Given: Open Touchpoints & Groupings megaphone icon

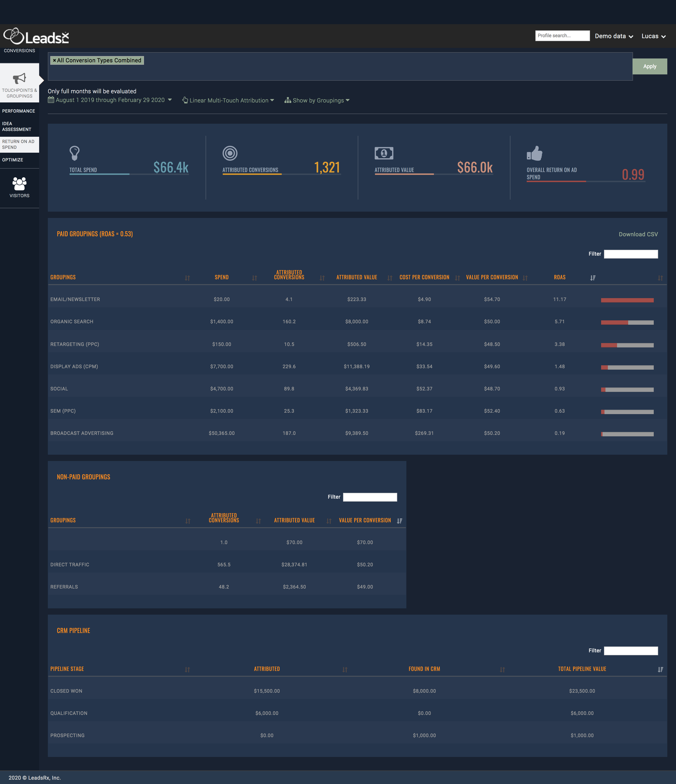Looking at the screenshot, I should [19, 78].
